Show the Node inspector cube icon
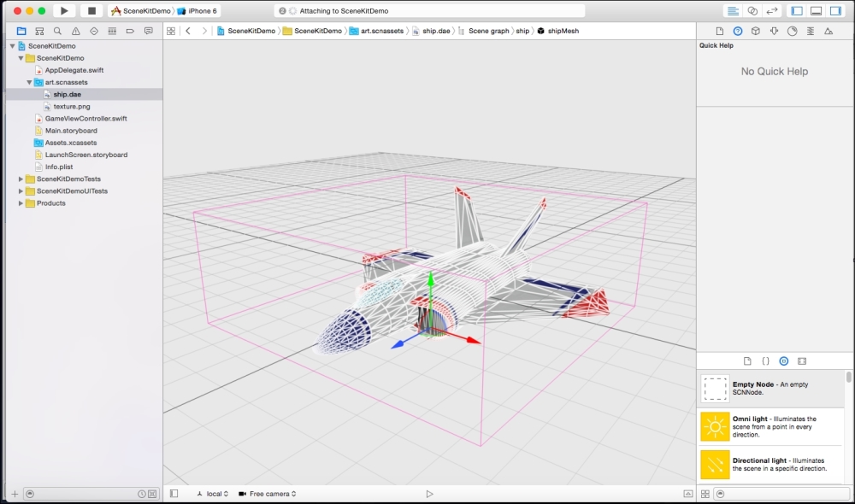The image size is (855, 504). pyautogui.click(x=756, y=31)
